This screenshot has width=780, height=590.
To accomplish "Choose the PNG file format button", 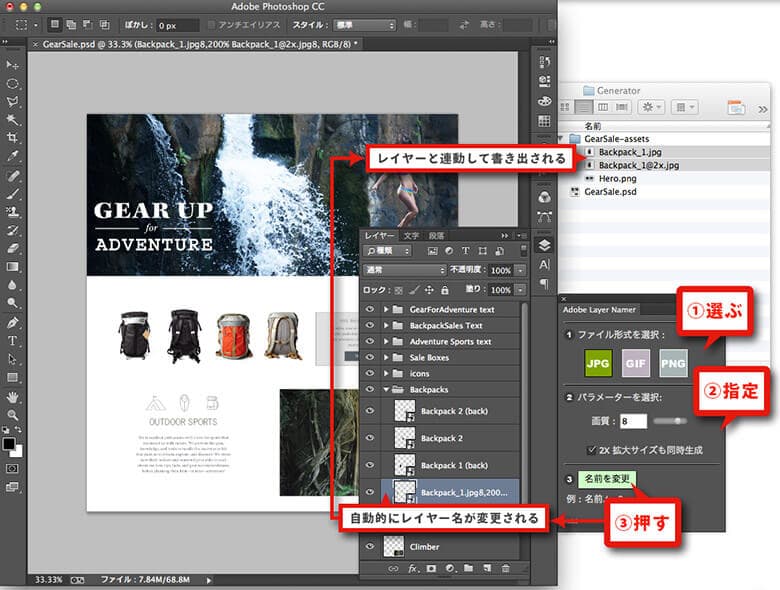I will tap(673, 363).
